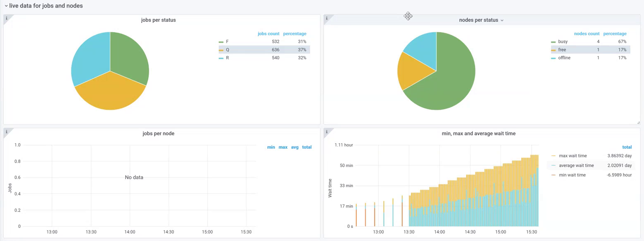Sort jobs legend by jobs count column

coord(268,34)
